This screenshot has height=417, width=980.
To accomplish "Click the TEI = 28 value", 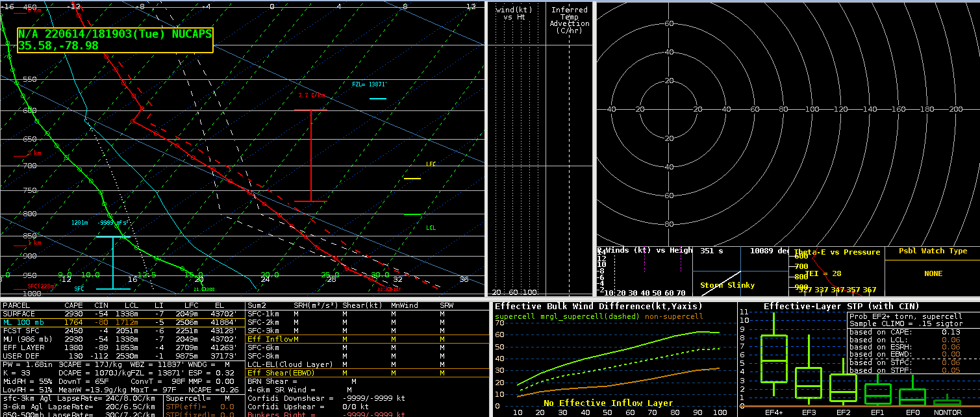I will click(x=824, y=273).
